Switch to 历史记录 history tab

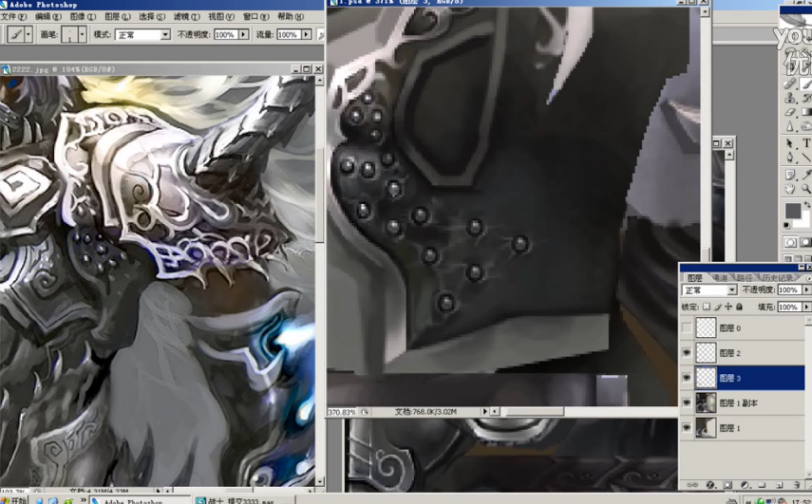777,278
